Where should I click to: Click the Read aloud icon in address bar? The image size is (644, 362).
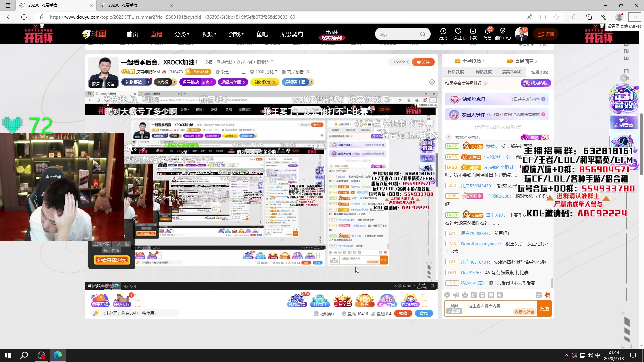click(530, 17)
